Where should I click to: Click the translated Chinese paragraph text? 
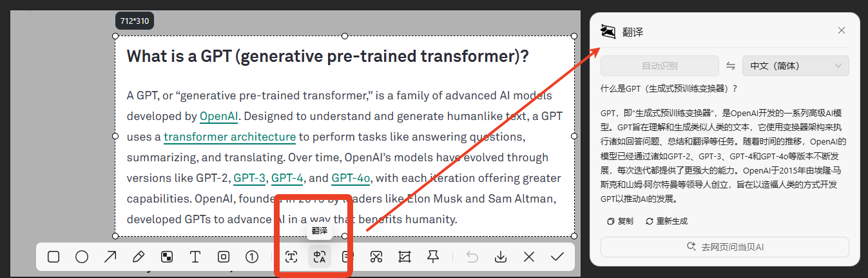(723, 157)
